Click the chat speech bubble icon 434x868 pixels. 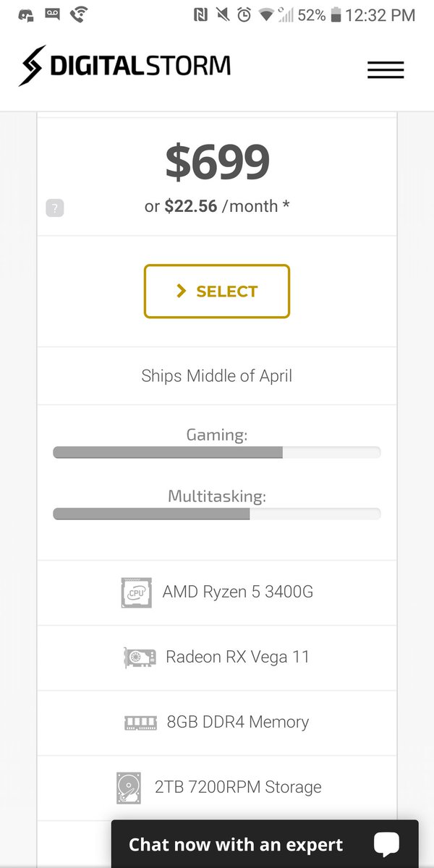386,844
